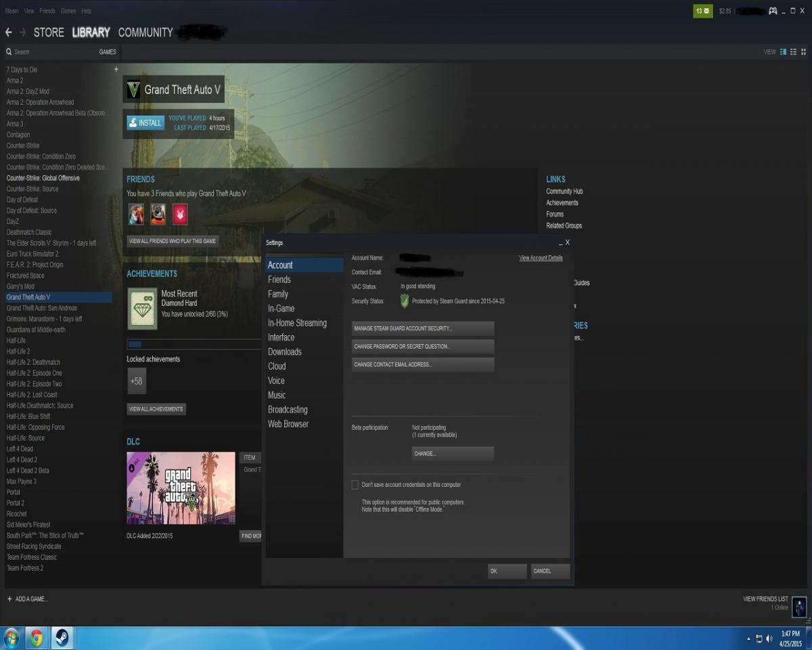Image resolution: width=812 pixels, height=650 pixels.
Task: Select Team Fortress 2 in library
Action: [x=25, y=568]
